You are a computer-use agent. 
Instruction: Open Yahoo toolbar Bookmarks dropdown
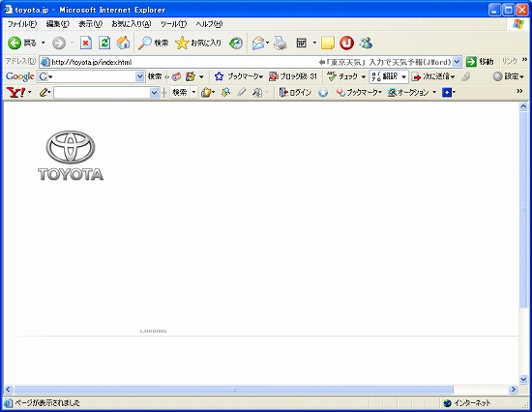pos(380,92)
